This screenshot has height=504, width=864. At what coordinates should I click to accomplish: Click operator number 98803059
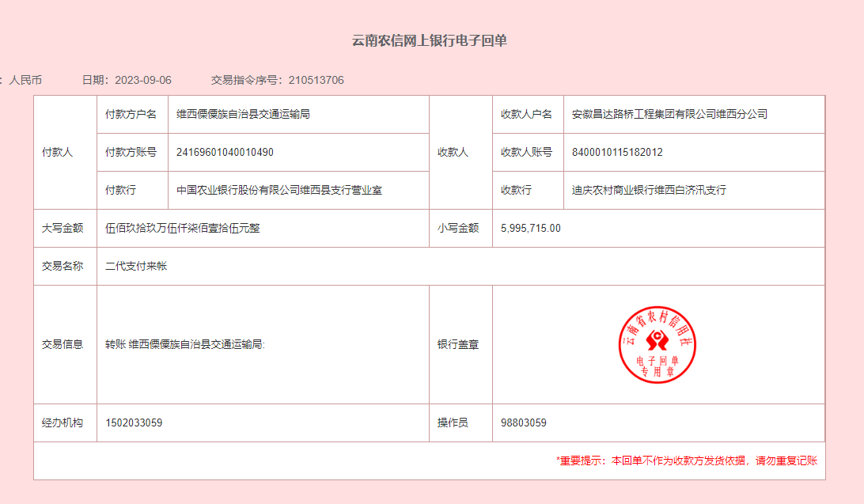[x=524, y=423]
